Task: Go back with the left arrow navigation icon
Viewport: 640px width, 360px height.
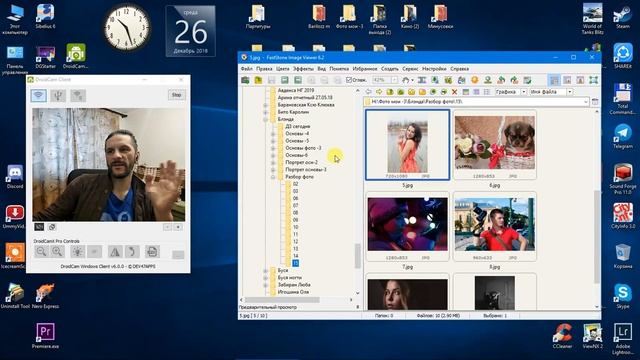Action: (x=368, y=92)
